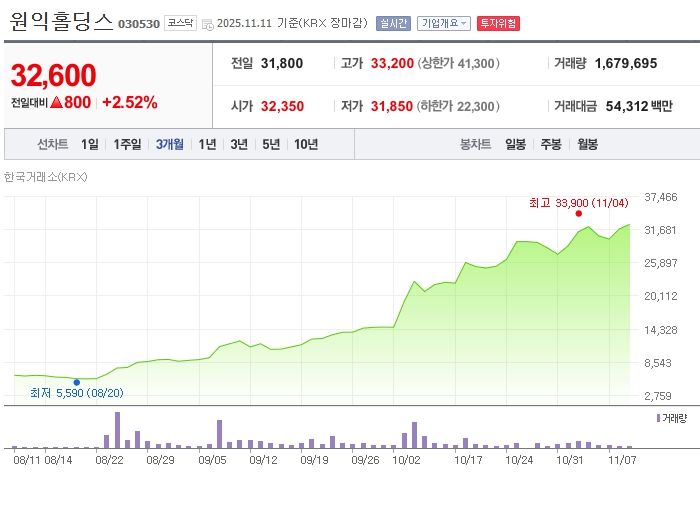Screen dimensions: 700x511
Task: Switch chart to 3년 range
Action: (x=239, y=144)
